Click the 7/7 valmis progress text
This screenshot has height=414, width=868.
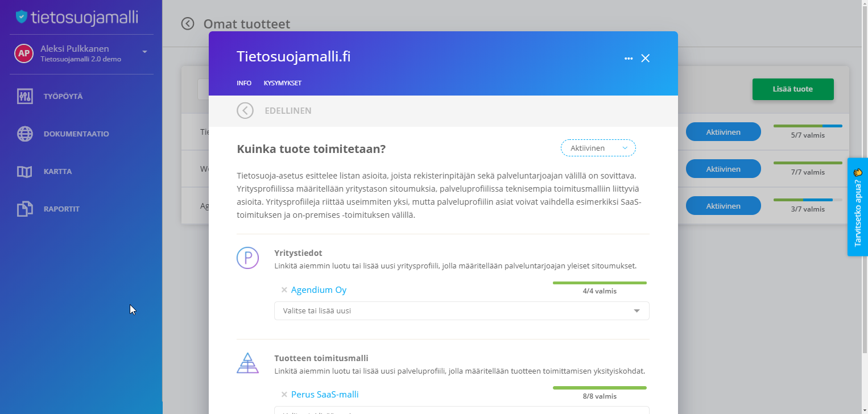[x=808, y=172]
